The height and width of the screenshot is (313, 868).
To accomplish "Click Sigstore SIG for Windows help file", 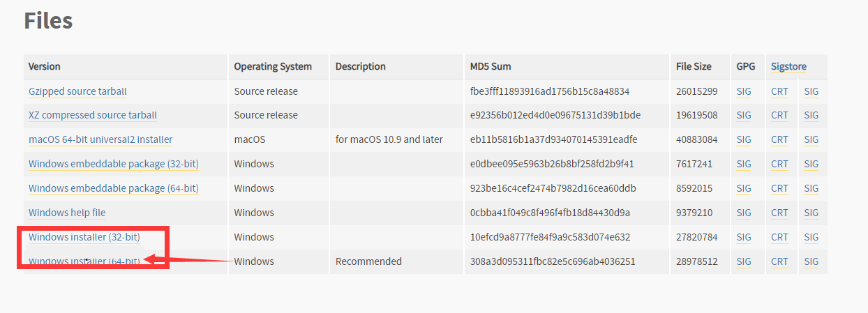I will coord(811,213).
